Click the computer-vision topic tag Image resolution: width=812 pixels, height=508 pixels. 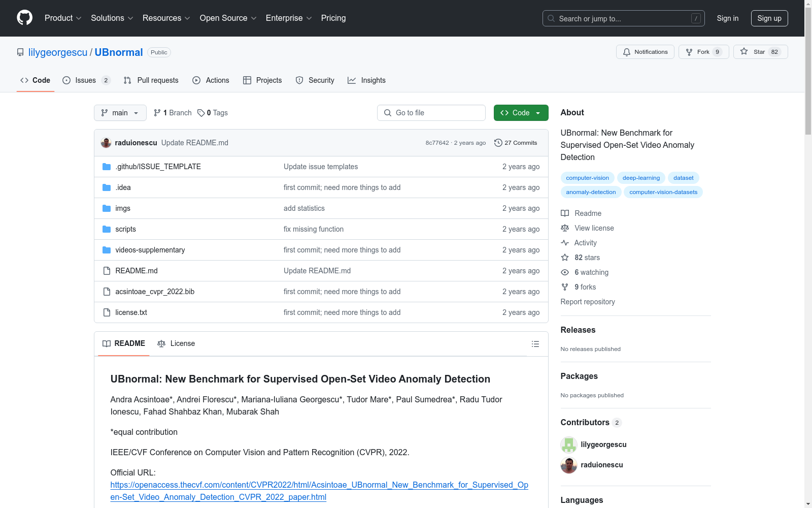588,178
